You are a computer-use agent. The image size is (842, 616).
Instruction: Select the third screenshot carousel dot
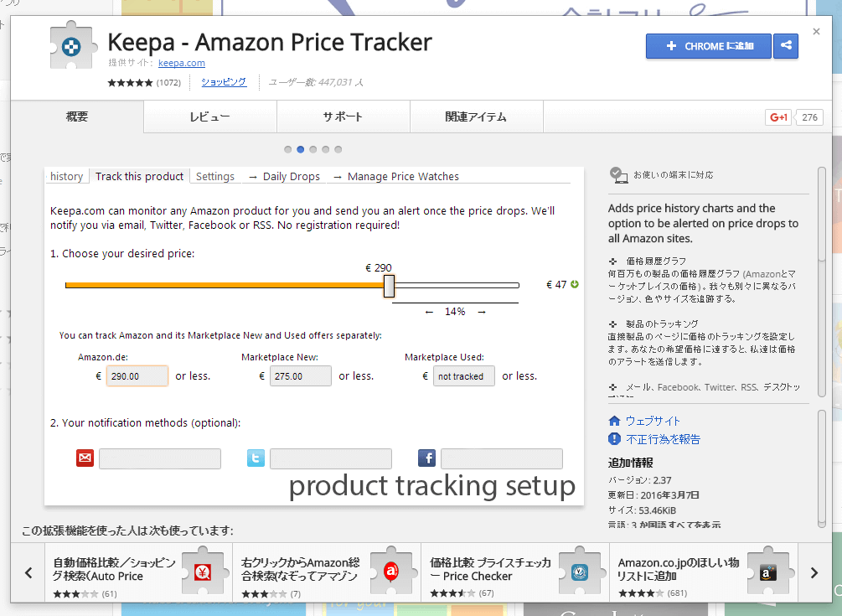pyautogui.click(x=313, y=149)
